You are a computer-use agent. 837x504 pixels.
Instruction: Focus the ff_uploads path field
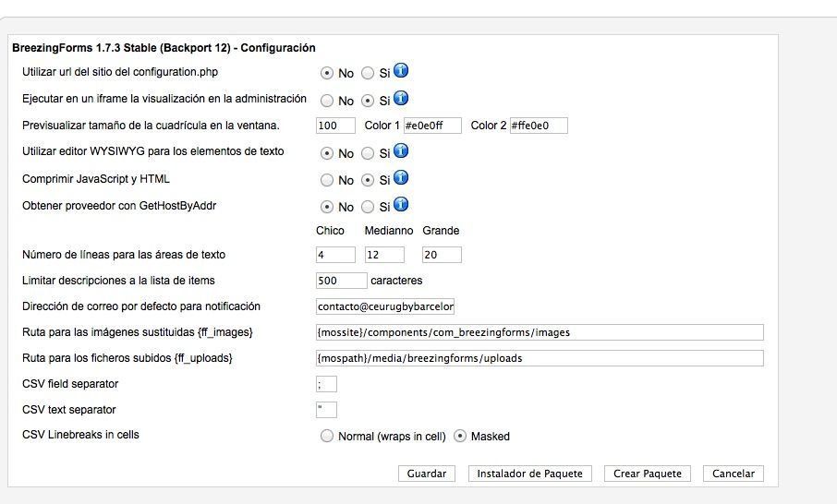tap(540, 358)
